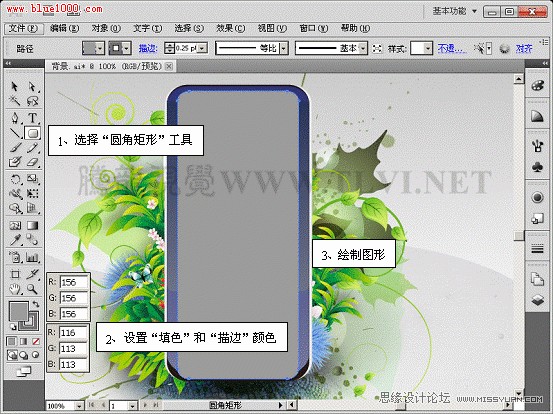Screen dimensions: 553x414
Task: Open the fill color dropdown in control bar
Action: [101, 48]
